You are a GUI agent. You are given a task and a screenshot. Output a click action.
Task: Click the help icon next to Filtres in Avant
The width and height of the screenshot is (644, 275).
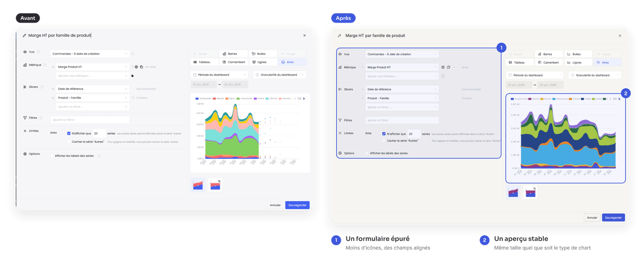pyautogui.click(x=41, y=118)
